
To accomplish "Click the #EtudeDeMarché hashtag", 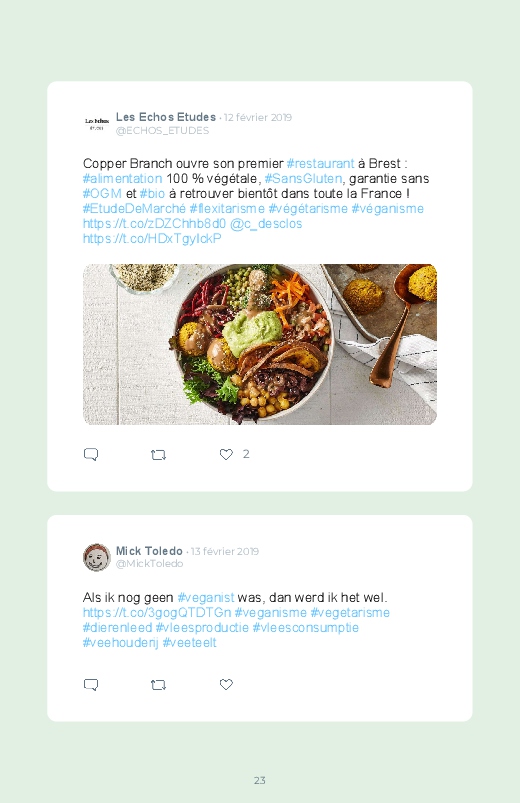I will coord(134,208).
